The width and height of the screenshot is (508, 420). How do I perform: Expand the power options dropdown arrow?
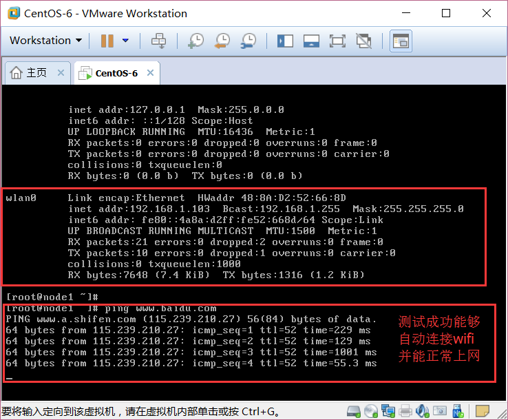pyautogui.click(x=125, y=41)
